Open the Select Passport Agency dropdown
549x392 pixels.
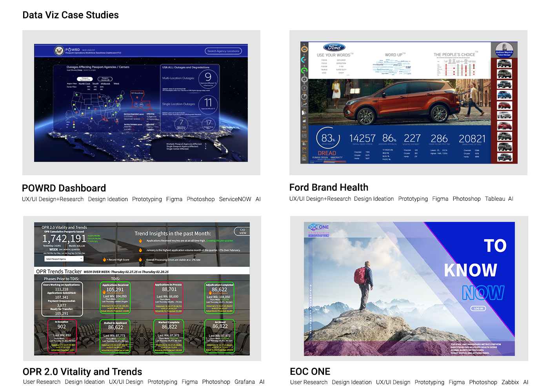tap(64, 259)
